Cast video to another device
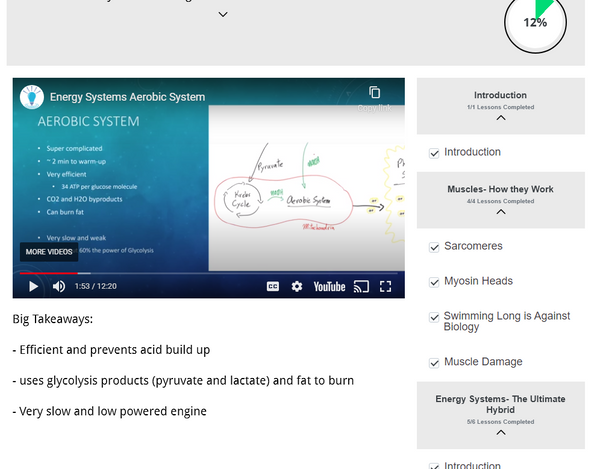The image size is (600, 469). (x=361, y=287)
